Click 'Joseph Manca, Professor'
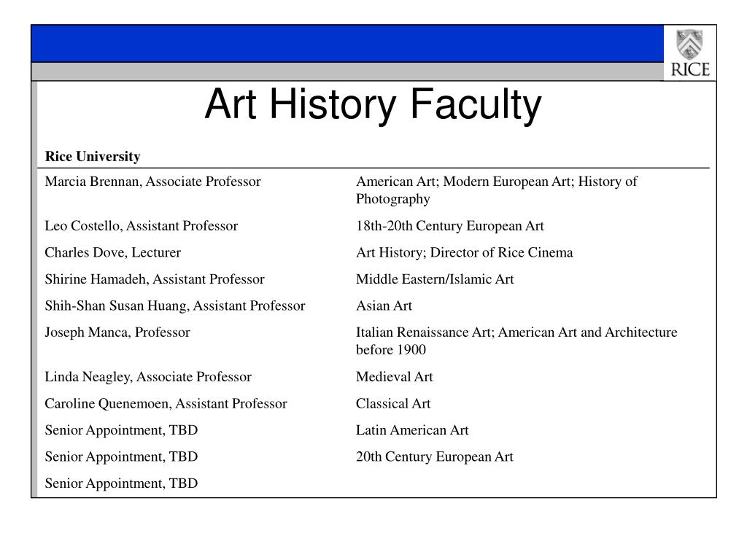This screenshot has height=560, width=747. click(117, 332)
